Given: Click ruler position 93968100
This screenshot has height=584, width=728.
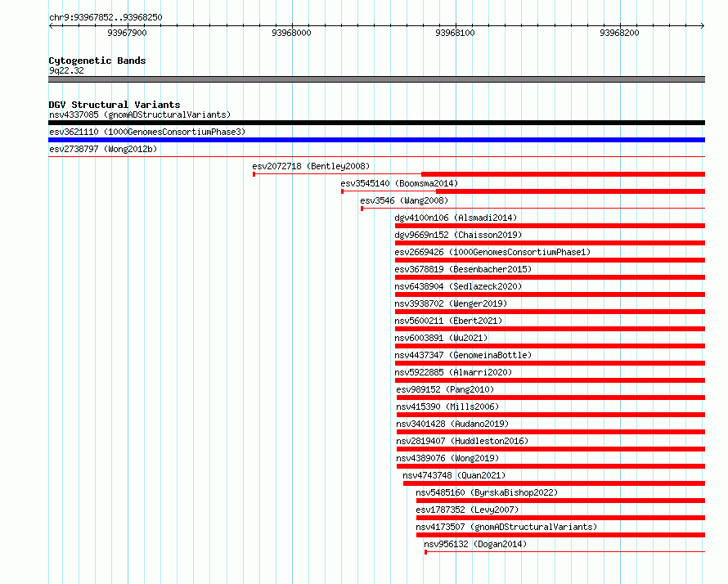Looking at the screenshot, I should 455,33.
